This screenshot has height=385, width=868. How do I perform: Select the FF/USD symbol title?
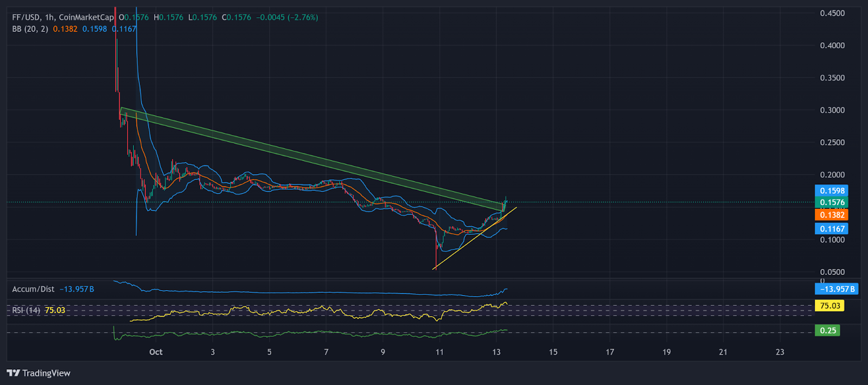(26, 17)
